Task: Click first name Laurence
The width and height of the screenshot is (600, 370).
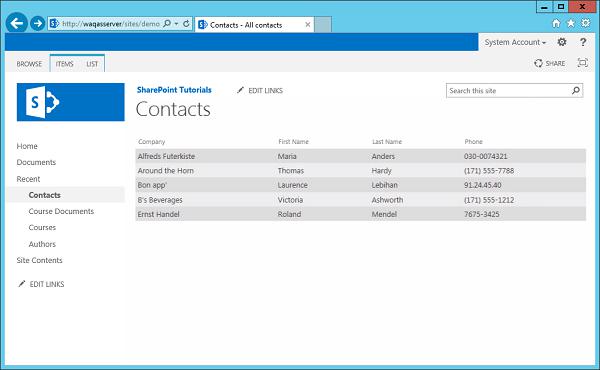Action: point(293,185)
